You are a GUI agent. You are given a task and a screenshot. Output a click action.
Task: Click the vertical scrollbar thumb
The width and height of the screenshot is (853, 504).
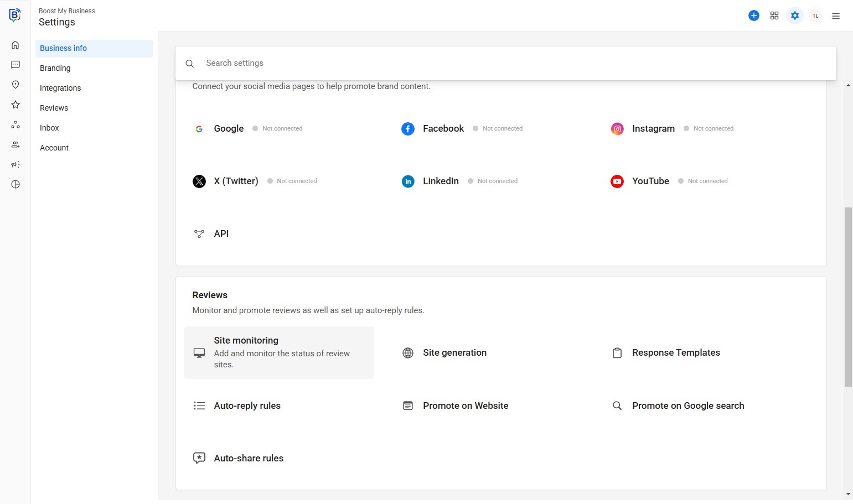pos(847,297)
